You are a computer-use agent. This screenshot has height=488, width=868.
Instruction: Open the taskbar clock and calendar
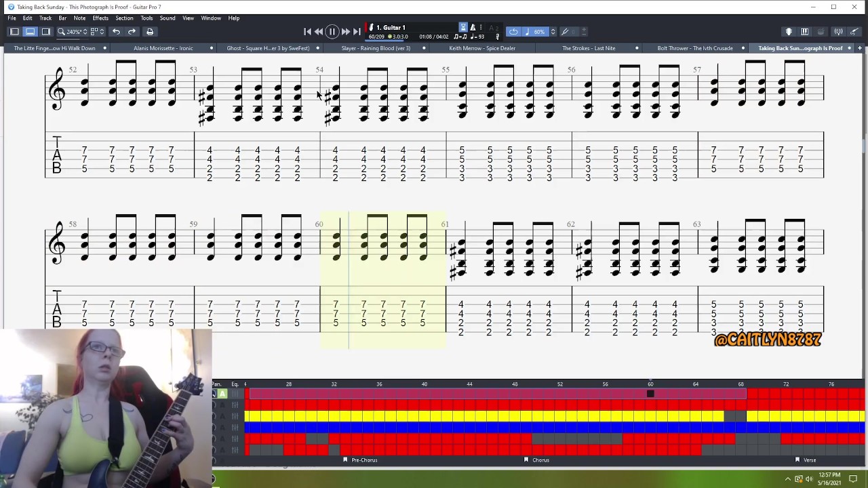click(x=829, y=479)
